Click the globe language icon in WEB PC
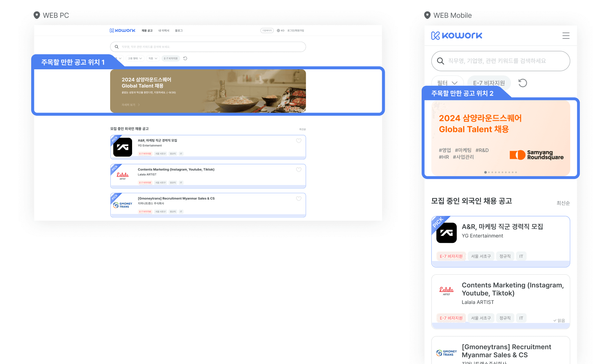 point(278,31)
